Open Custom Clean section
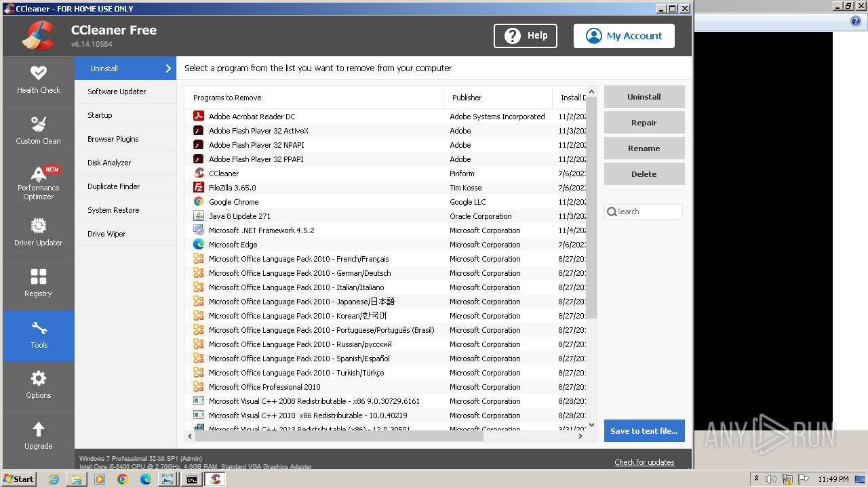868x488 pixels. [39, 131]
